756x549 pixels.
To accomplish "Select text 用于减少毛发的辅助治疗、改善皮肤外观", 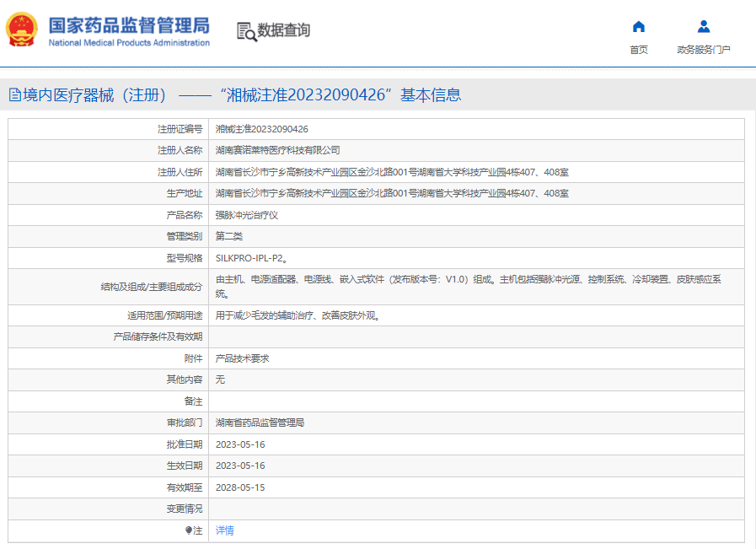I will [x=297, y=315].
